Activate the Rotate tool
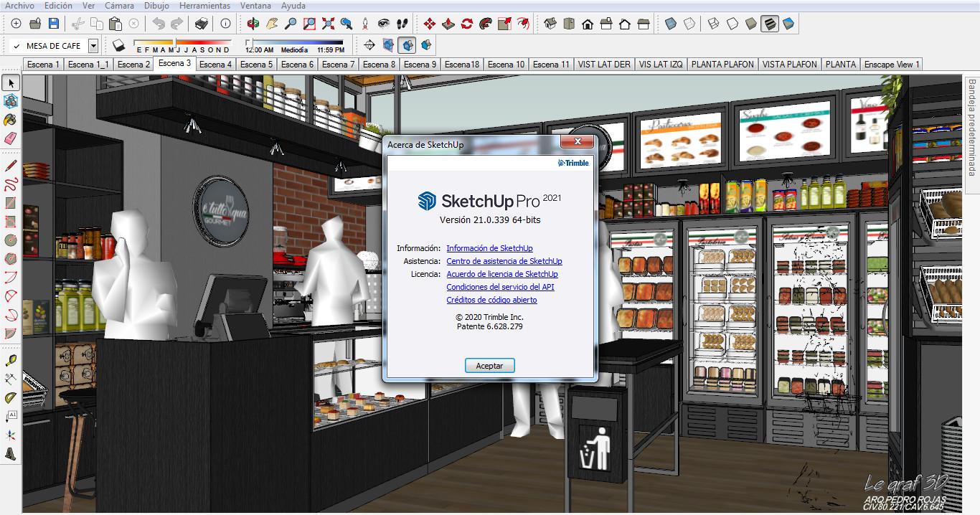This screenshot has width=980, height=515. [467, 24]
